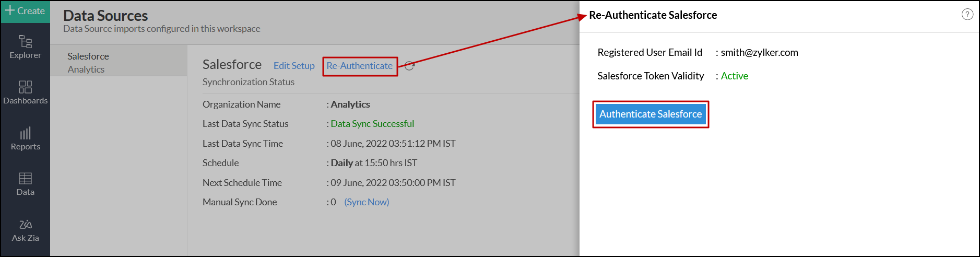Screen dimensions: 980x257
Task: Click the refresh icon beside Re-Authenticate
Action: [x=409, y=66]
